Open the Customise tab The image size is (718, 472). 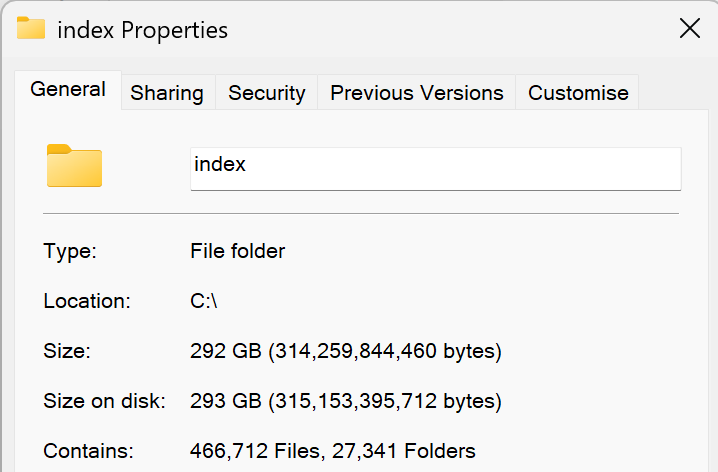pos(578,93)
